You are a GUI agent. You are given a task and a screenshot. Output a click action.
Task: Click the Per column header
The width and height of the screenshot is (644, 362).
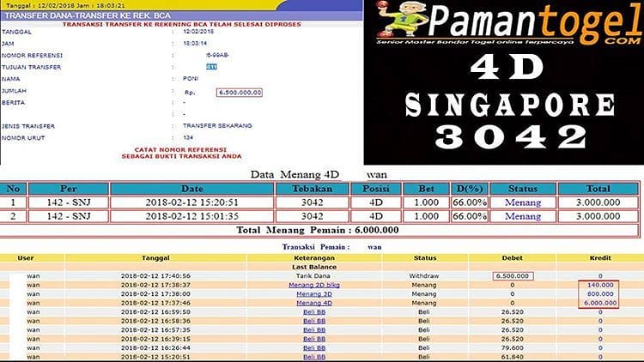68,189
